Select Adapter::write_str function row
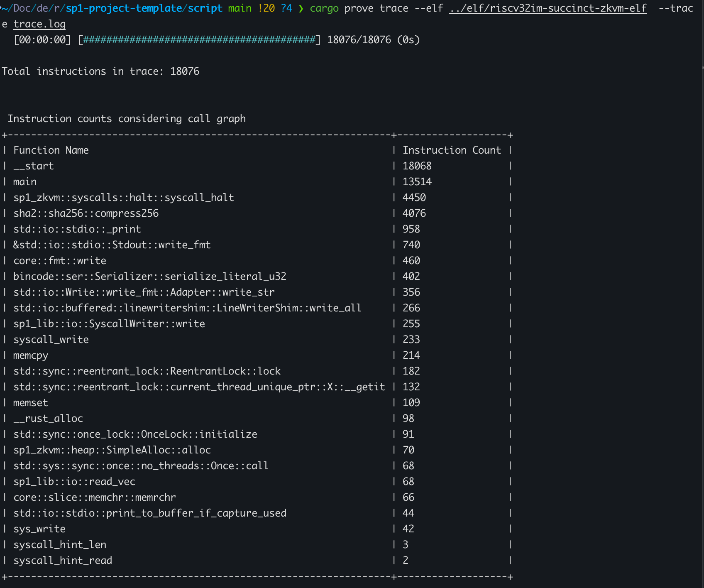 click(144, 292)
